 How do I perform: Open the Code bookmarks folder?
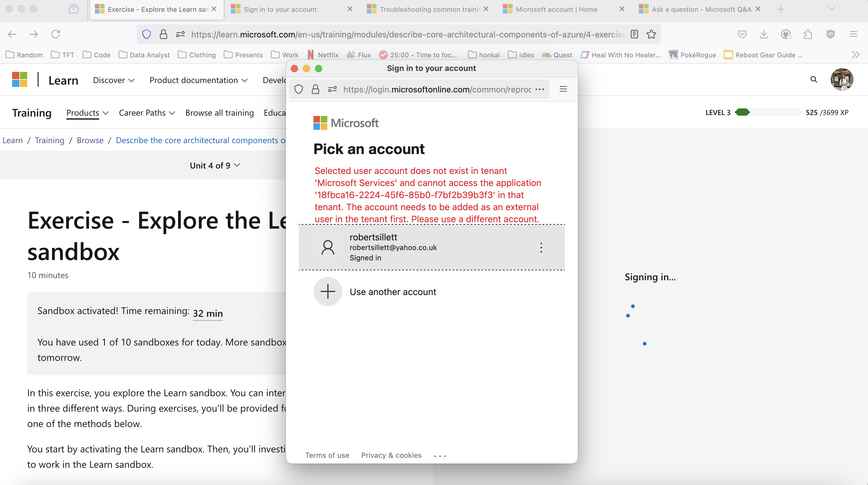click(x=97, y=55)
